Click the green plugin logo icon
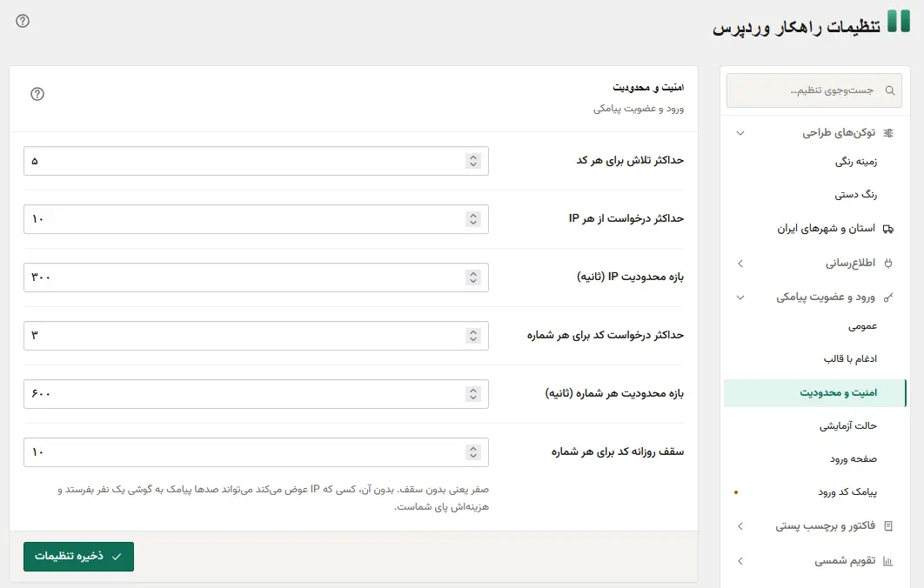The image size is (924, 588). coord(899,21)
